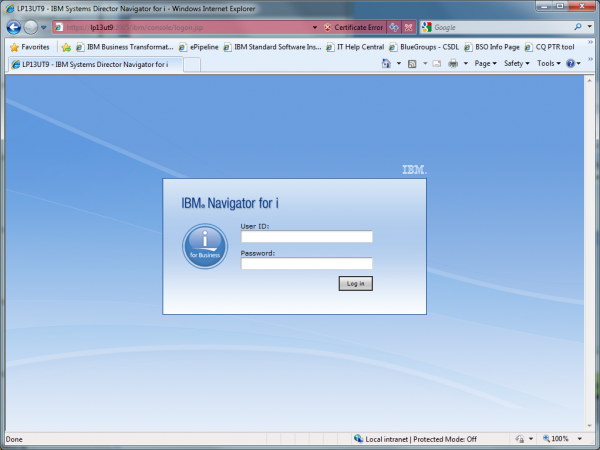The width and height of the screenshot is (600, 450).
Task: Click the page icon in address bar
Action: point(59,27)
